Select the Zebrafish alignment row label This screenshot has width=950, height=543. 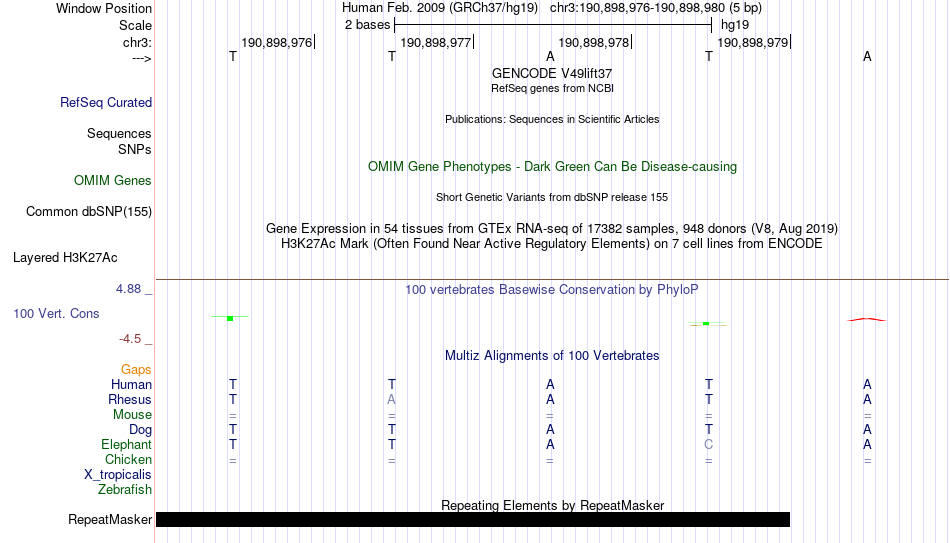pyautogui.click(x=125, y=489)
